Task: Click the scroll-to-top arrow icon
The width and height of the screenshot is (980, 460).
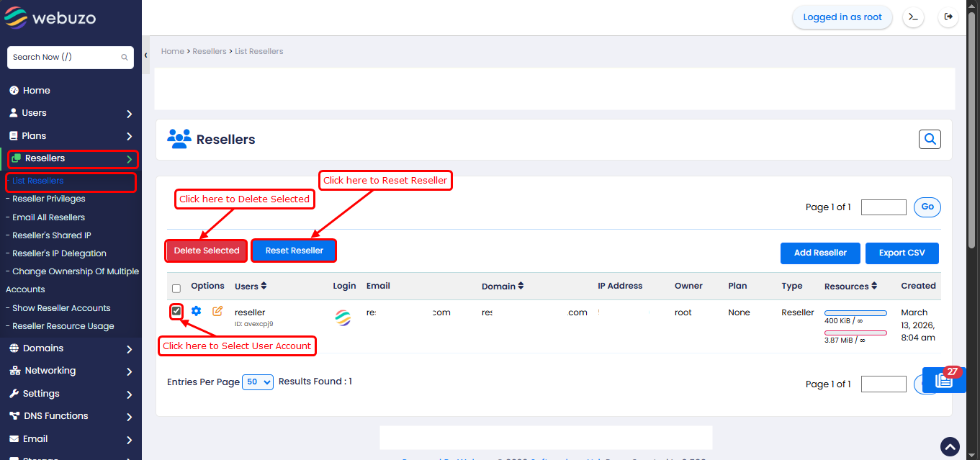Action: [x=950, y=447]
